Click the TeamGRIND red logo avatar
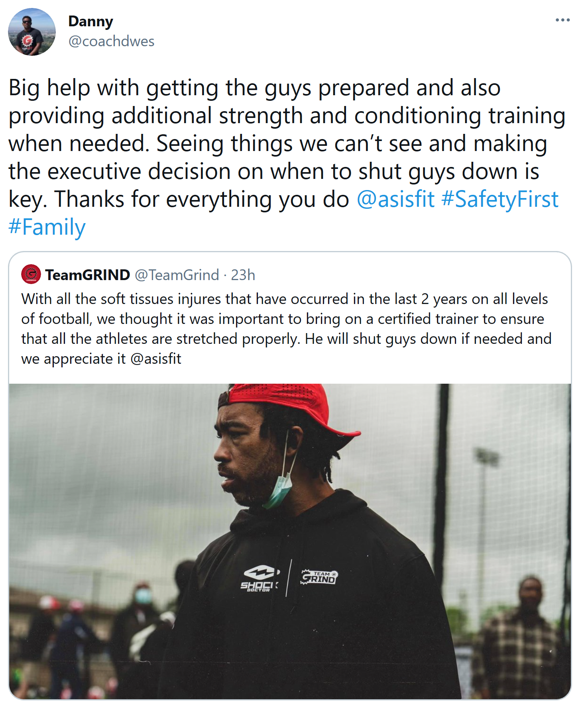The image size is (588, 712). [x=31, y=274]
